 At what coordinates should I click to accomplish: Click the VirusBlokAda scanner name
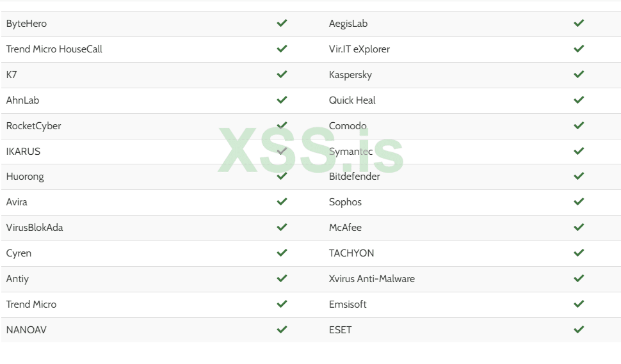tap(35, 228)
